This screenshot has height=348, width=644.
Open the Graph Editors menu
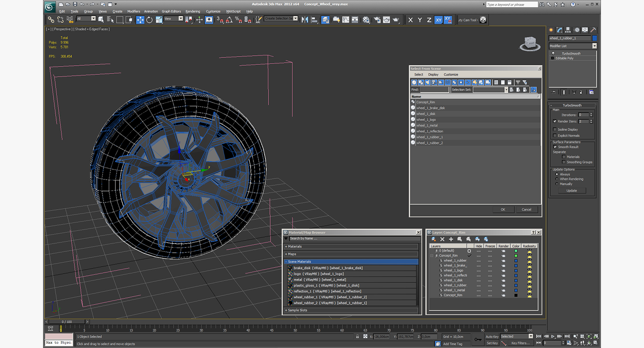coord(171,11)
